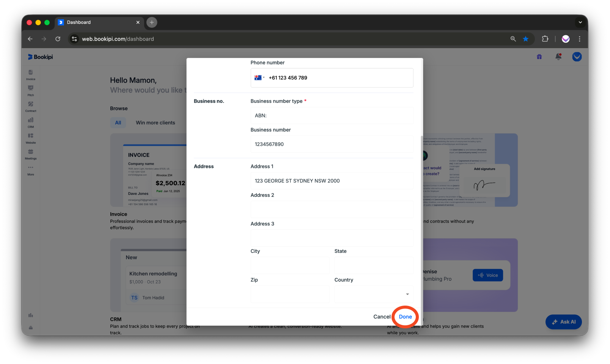Cancel the business details form

(x=382, y=317)
